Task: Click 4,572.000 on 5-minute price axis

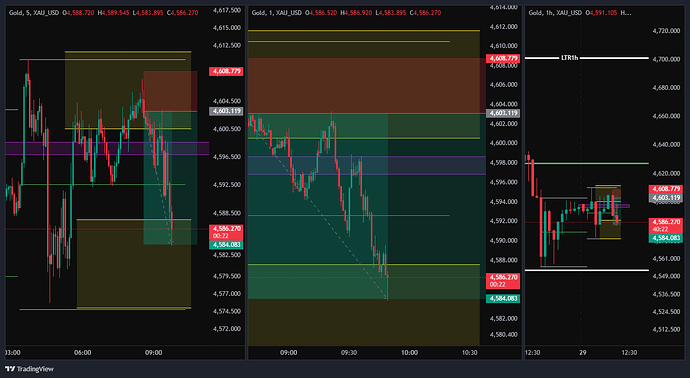Action: [x=227, y=329]
